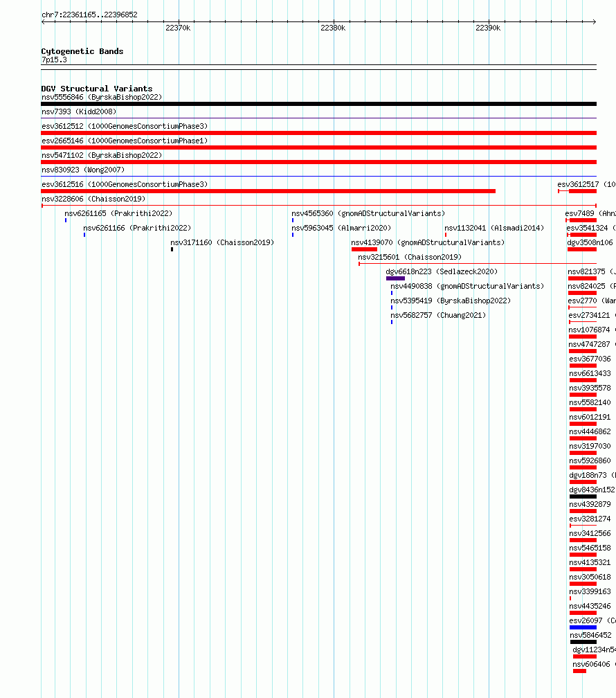
Task: Click nsv5471102 (ByrskaBishop2022) label
Action: click(102, 155)
